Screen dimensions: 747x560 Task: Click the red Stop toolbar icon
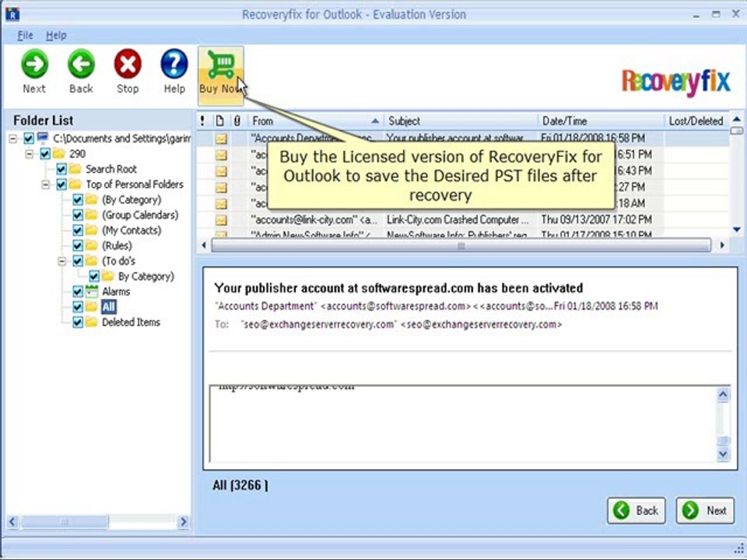pyautogui.click(x=128, y=63)
